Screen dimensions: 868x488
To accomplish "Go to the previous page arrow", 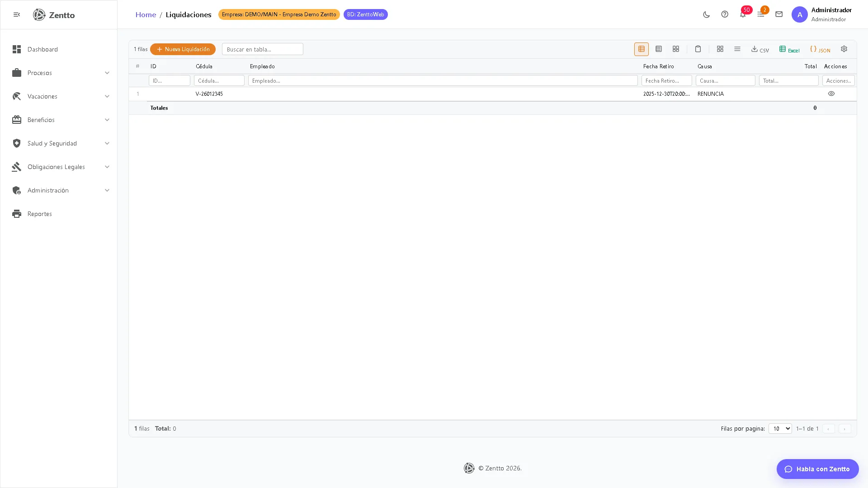I will [x=828, y=429].
